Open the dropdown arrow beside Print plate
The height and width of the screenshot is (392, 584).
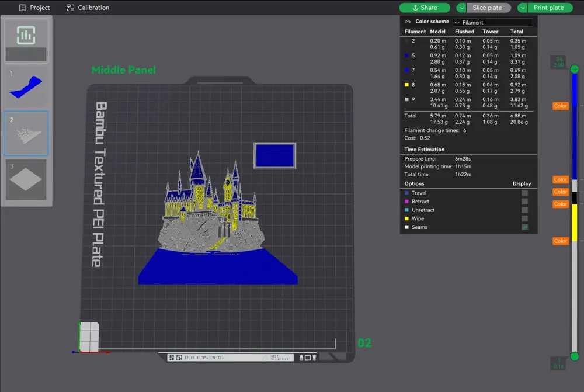tap(523, 8)
